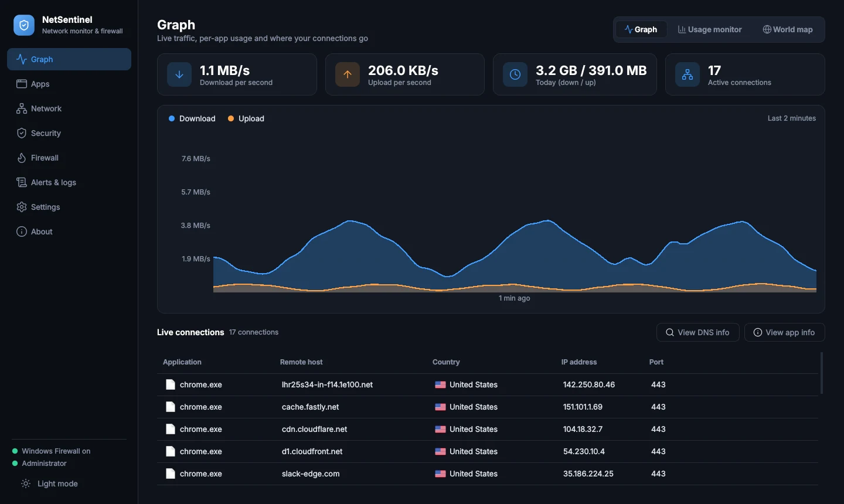This screenshot has height=504, width=844.
Task: Click the US flag in the cache.fastly.net row
Action: 440,407
